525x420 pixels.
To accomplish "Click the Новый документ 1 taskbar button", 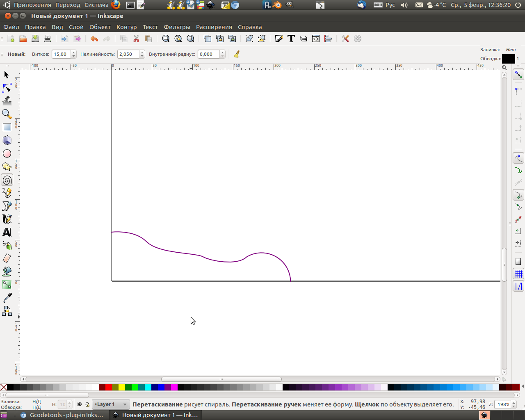I will [x=156, y=415].
